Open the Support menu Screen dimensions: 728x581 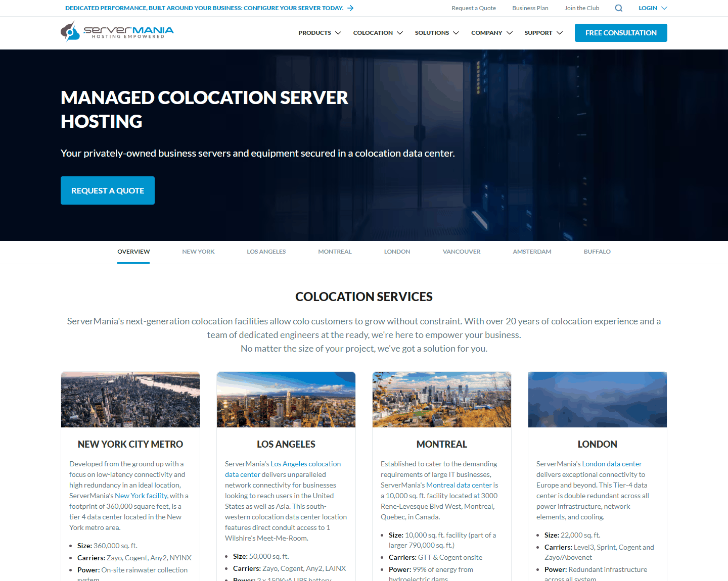[x=538, y=33]
